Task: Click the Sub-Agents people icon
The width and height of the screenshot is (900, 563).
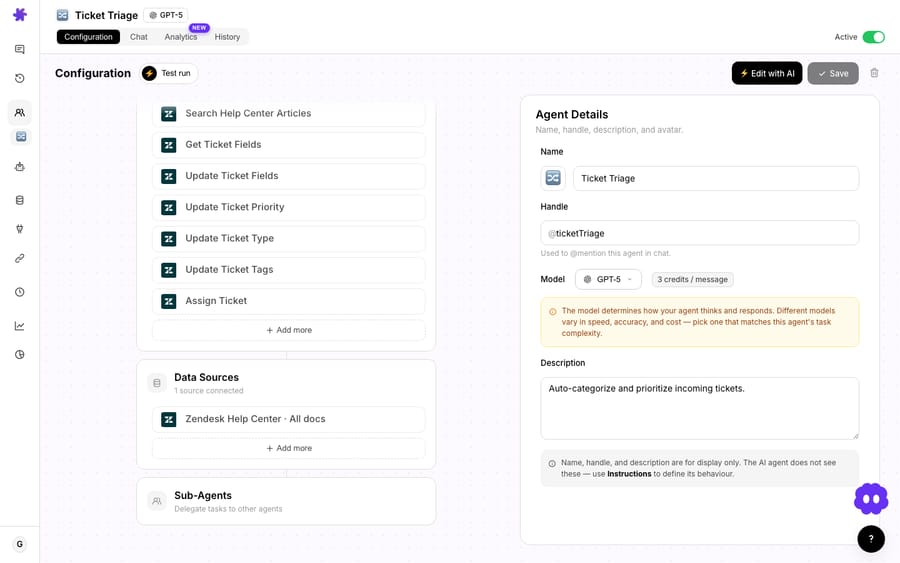Action: (157, 501)
